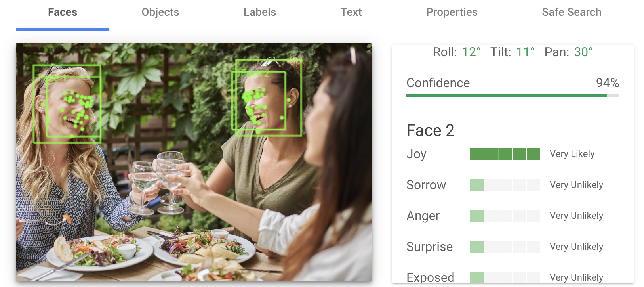Click the Sorrow likelihood bar
This screenshot has width=644, height=287.
505,185
